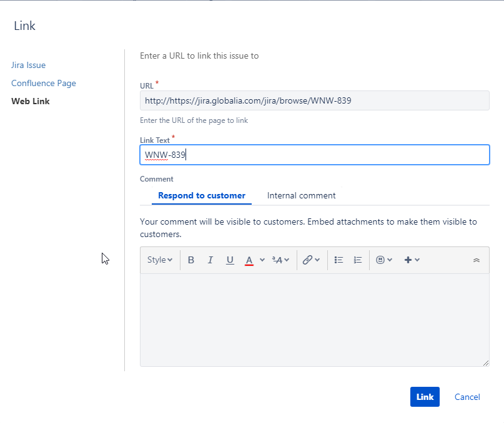The width and height of the screenshot is (504, 423).
Task: Switch to Internal comment tab
Action: point(301,196)
